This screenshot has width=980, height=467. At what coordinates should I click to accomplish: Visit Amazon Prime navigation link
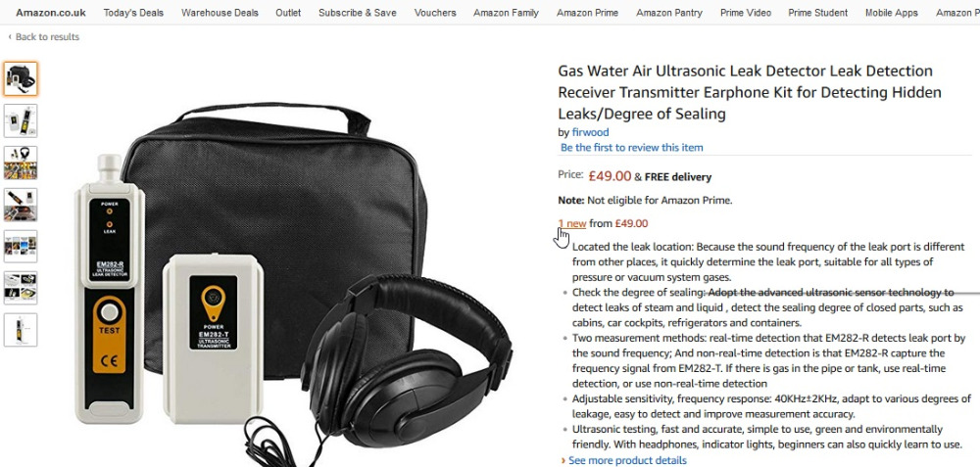pos(587,13)
